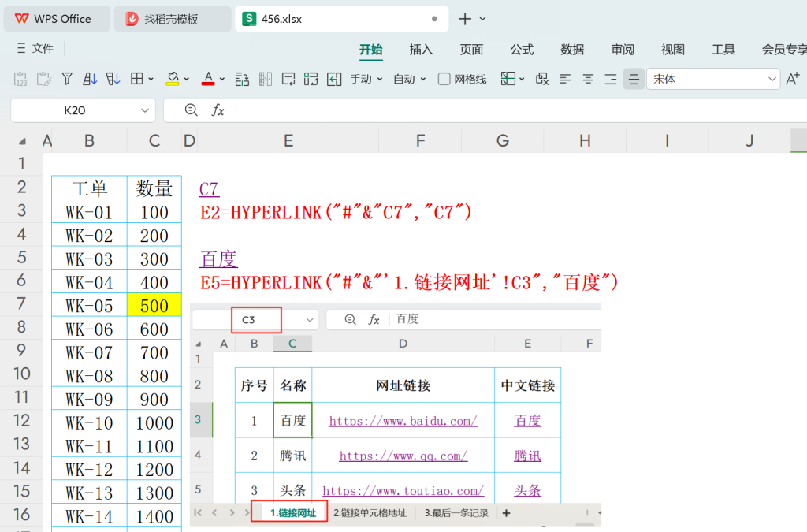Select column E header
The width and height of the screenshot is (807, 532).
[x=288, y=140]
